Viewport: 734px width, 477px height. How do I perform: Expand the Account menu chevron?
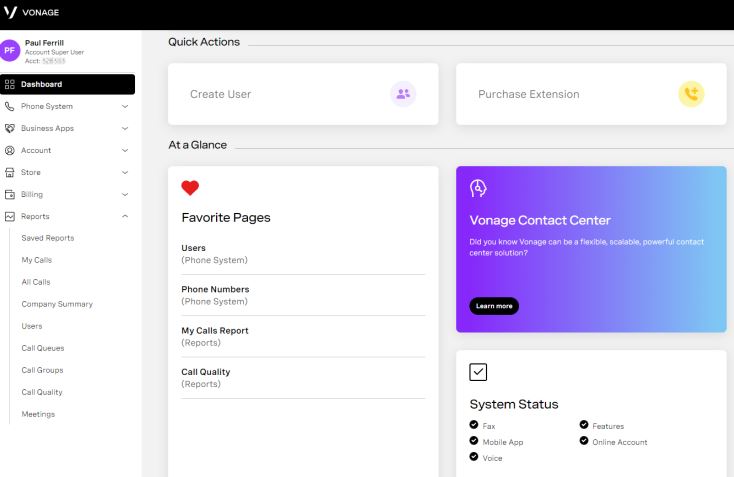(x=125, y=150)
